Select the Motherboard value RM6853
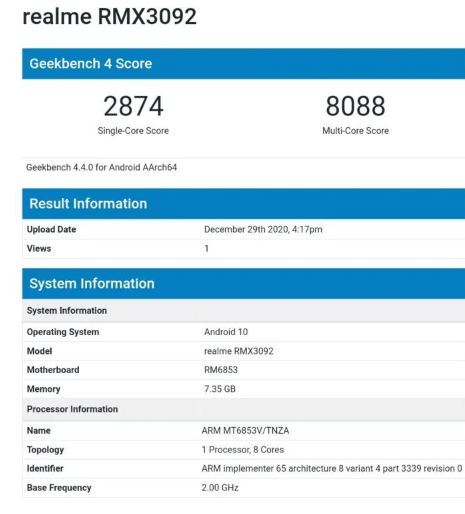 pyautogui.click(x=221, y=370)
